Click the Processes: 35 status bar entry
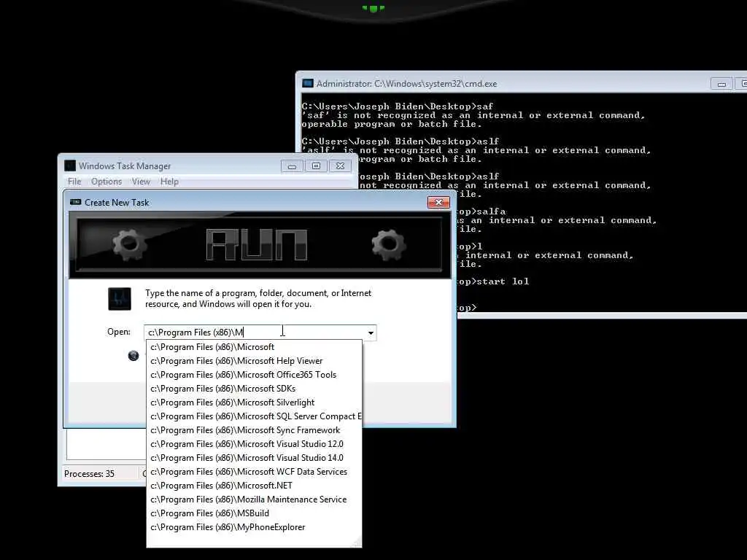Screen dimensions: 747x560 pyautogui.click(x=90, y=474)
